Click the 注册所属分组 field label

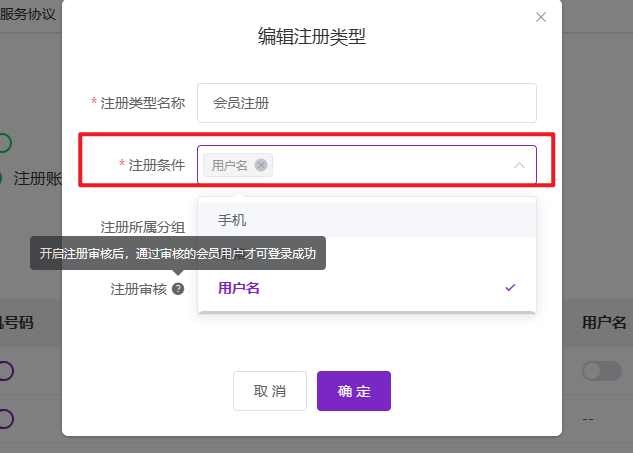click(x=142, y=227)
